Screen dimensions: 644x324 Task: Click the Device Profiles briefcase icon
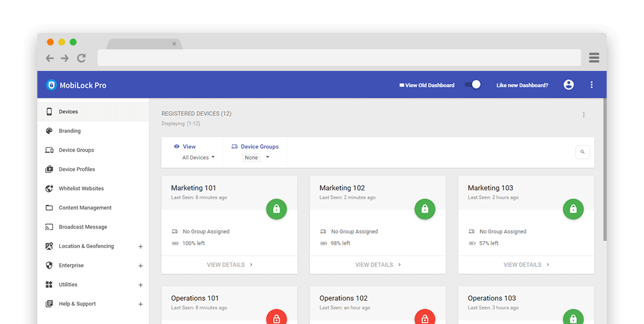click(x=49, y=169)
